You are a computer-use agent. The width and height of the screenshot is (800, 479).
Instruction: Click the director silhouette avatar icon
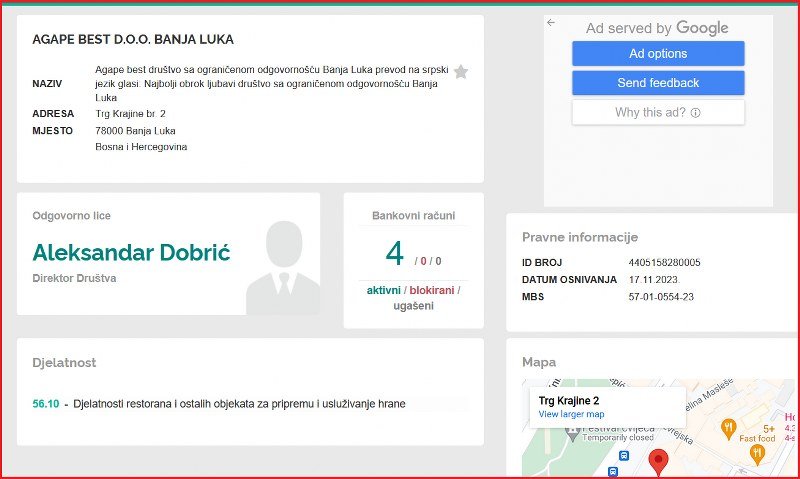(282, 267)
